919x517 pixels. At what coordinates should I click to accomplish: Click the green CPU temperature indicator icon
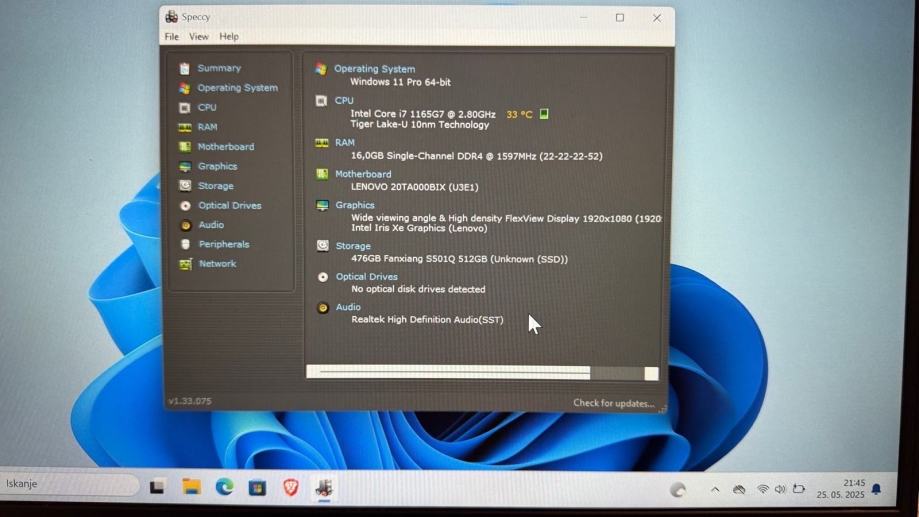coord(544,114)
